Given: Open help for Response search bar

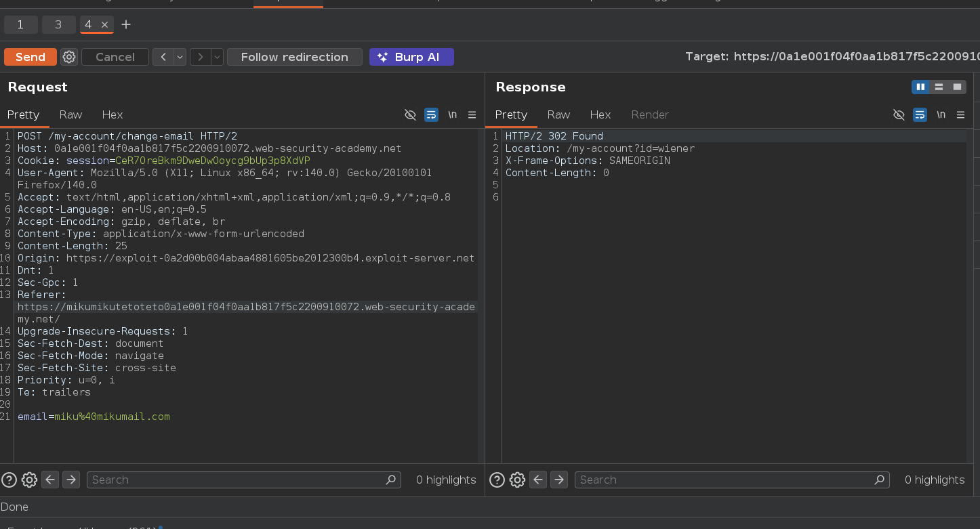Looking at the screenshot, I should click(497, 480).
